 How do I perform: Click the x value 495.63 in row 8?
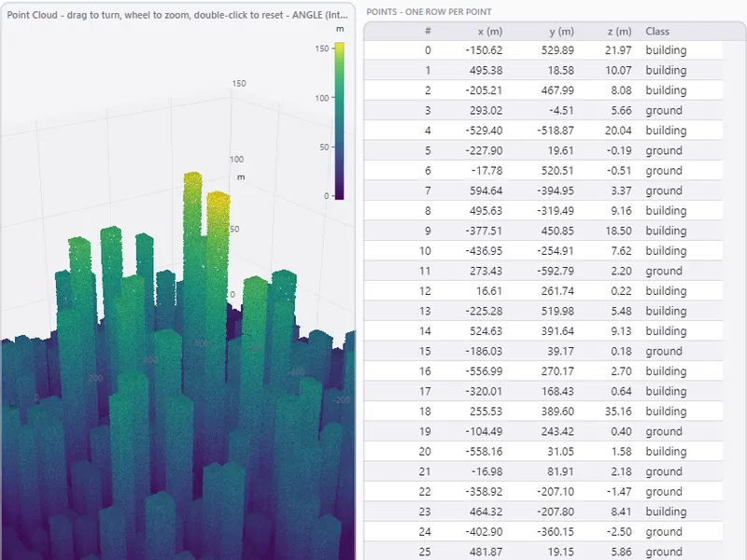coord(486,211)
